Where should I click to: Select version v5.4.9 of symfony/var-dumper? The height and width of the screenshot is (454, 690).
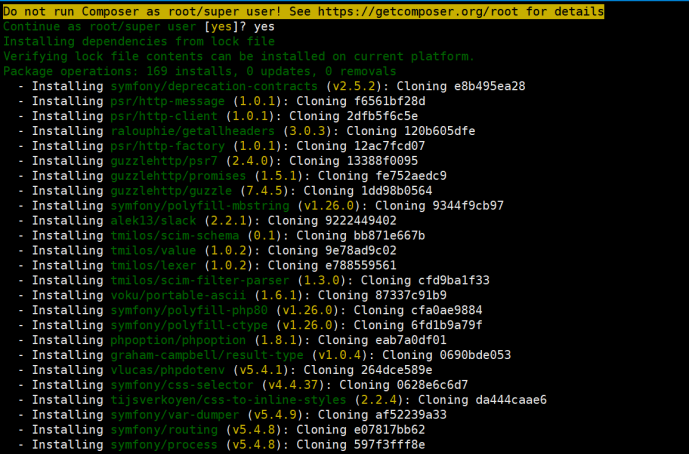click(x=276, y=415)
